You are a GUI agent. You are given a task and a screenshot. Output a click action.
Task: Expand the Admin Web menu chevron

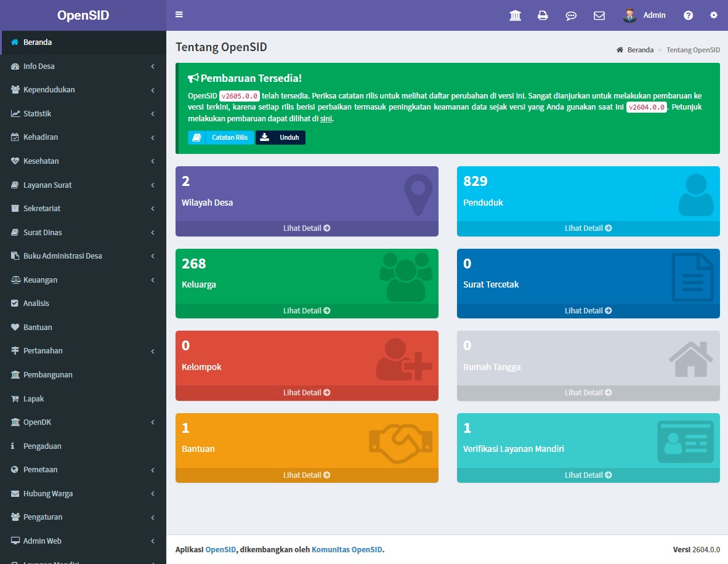pyautogui.click(x=153, y=541)
